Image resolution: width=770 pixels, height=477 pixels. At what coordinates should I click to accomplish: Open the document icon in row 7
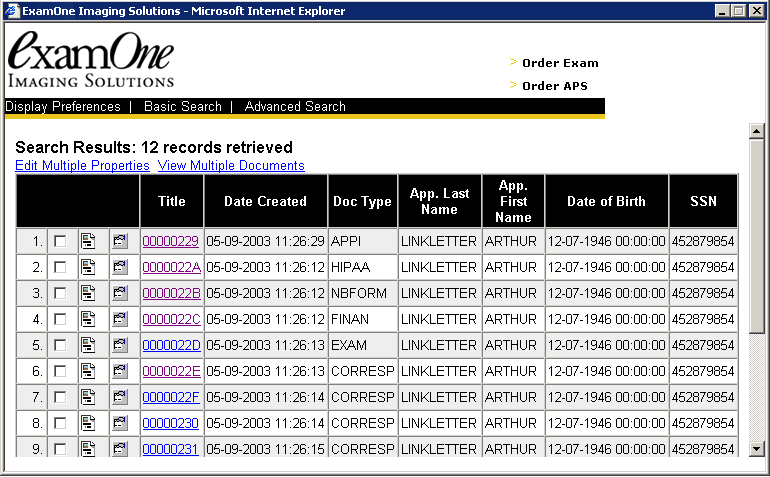coord(88,397)
